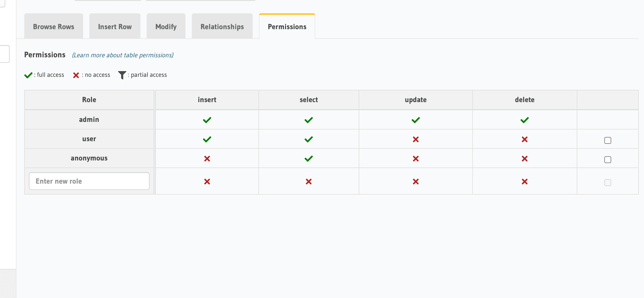Viewport: 644px width, 298px height.
Task: Open user insert permission check icon
Action: point(207,139)
